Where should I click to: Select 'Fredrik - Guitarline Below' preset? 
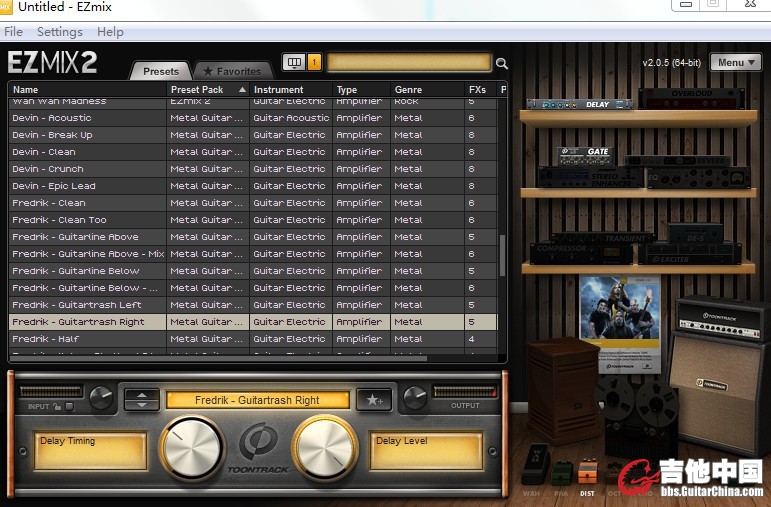[x=253, y=271]
